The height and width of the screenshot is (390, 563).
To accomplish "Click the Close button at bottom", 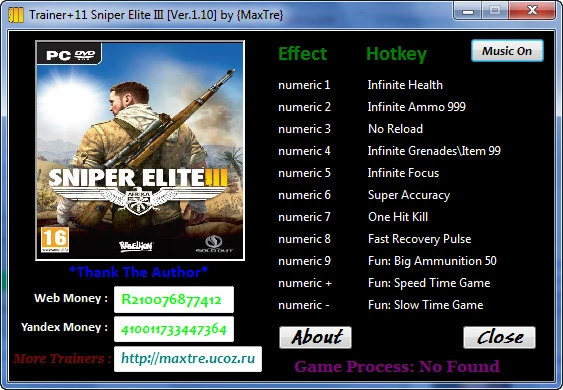I will (x=499, y=337).
